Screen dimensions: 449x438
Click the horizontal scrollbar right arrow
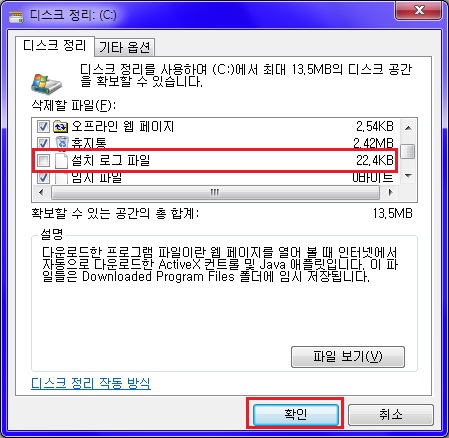pyautogui.click(x=390, y=192)
